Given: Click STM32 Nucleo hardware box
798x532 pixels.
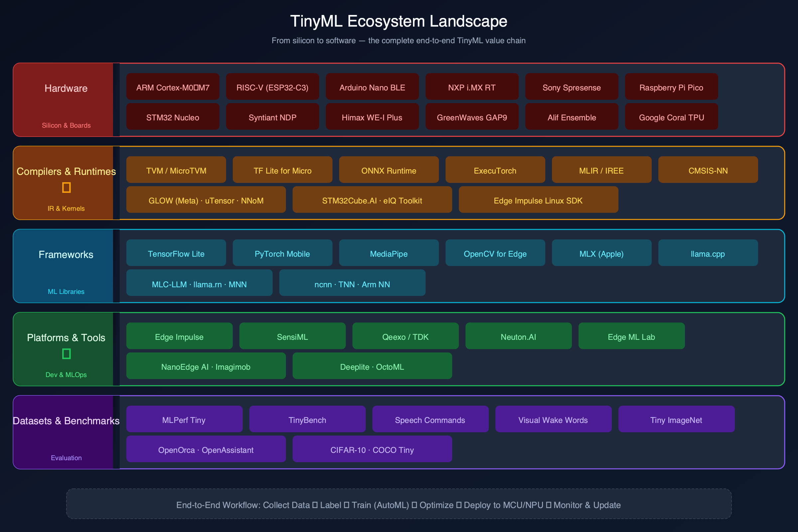Looking at the screenshot, I should pos(173,116).
